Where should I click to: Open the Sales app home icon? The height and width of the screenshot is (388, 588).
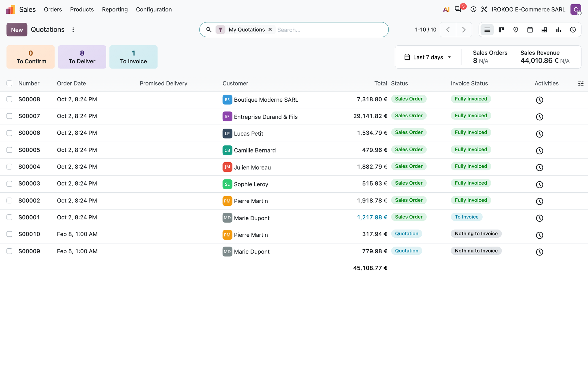click(x=10, y=9)
